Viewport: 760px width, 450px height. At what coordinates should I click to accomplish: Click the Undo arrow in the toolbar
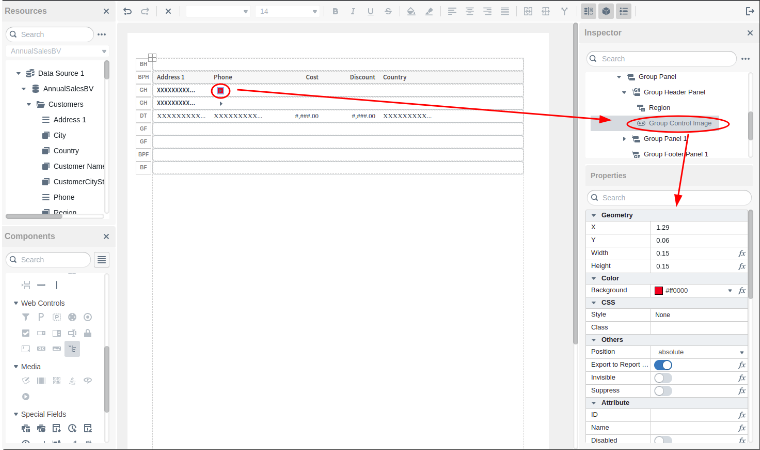(127, 11)
